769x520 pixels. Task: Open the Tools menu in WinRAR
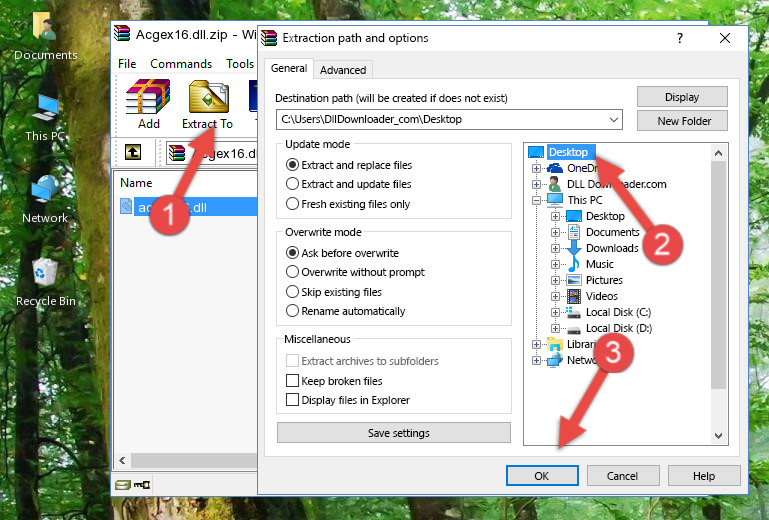(x=240, y=64)
